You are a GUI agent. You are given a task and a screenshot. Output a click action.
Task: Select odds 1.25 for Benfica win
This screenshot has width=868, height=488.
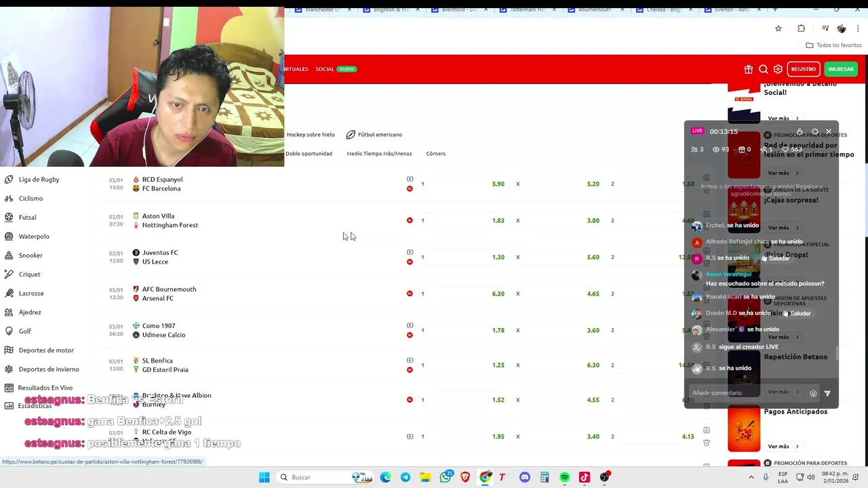tap(498, 365)
